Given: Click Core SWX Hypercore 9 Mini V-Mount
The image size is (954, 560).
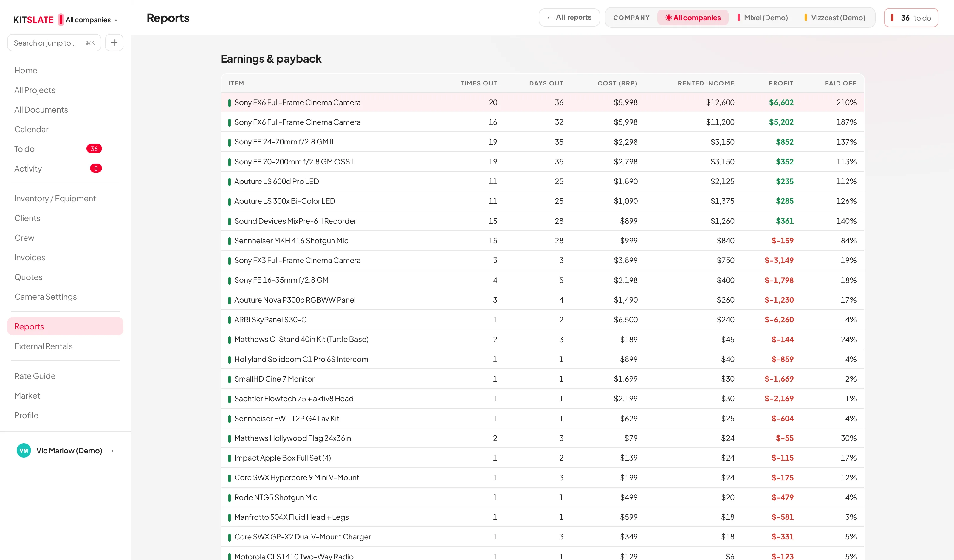Looking at the screenshot, I should click(x=296, y=477).
